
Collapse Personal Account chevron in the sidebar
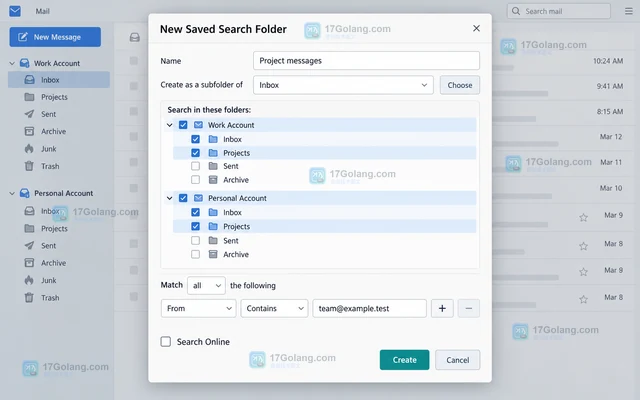[12, 193]
